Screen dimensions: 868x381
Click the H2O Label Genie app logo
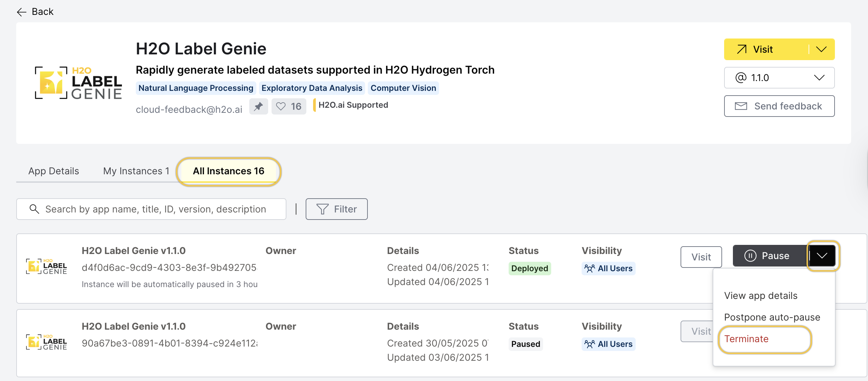tap(78, 82)
